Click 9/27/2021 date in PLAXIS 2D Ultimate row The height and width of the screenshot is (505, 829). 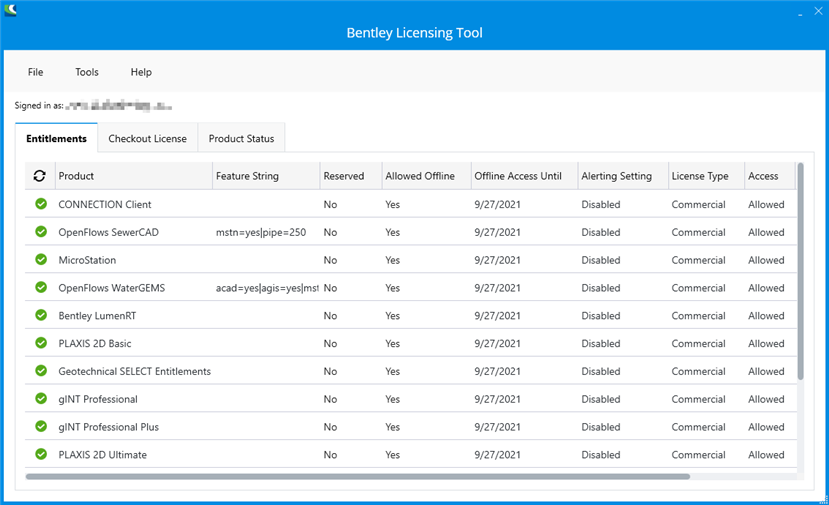click(x=497, y=455)
